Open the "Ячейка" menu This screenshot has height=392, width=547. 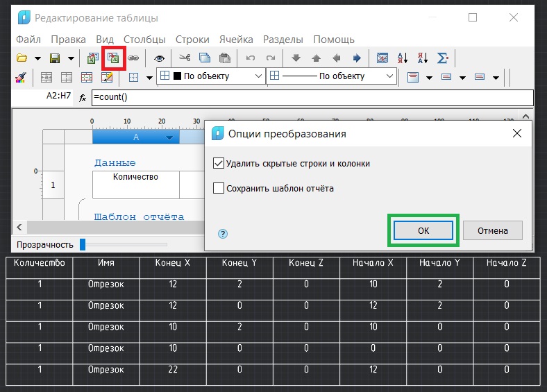236,40
